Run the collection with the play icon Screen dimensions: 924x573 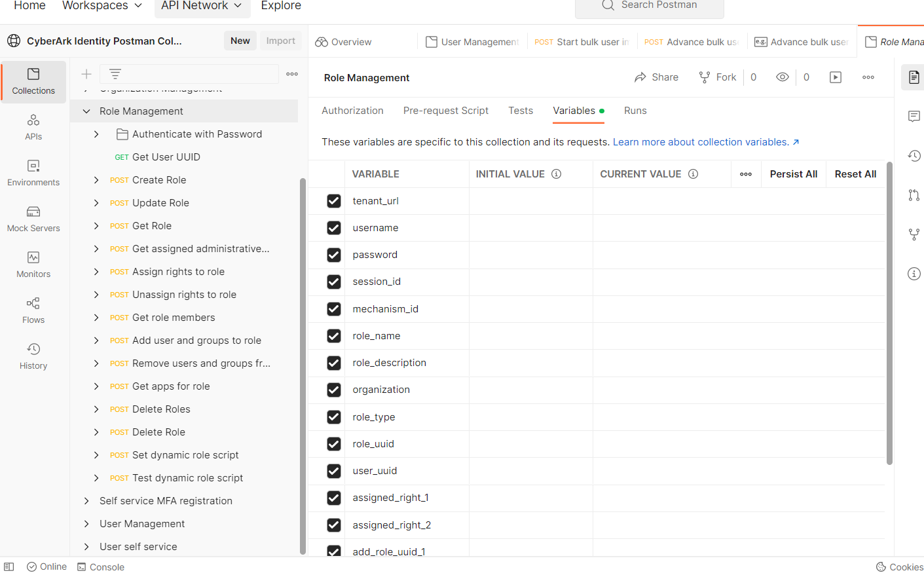click(836, 77)
